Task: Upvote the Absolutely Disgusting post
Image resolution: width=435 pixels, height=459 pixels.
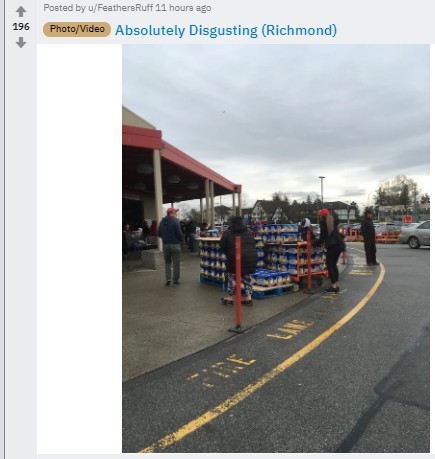Action: point(21,12)
